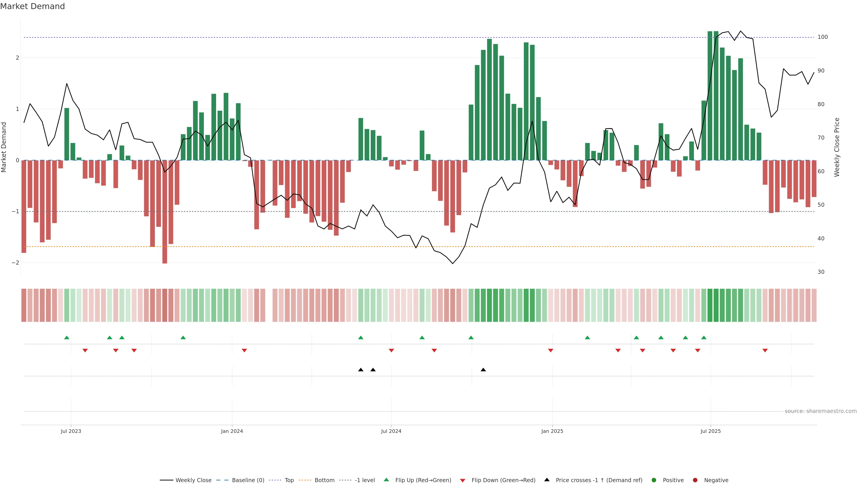Image resolution: width=868 pixels, height=488 pixels.
Task: Click black Price crosses -1 legend triangle
Action: pyautogui.click(x=547, y=480)
